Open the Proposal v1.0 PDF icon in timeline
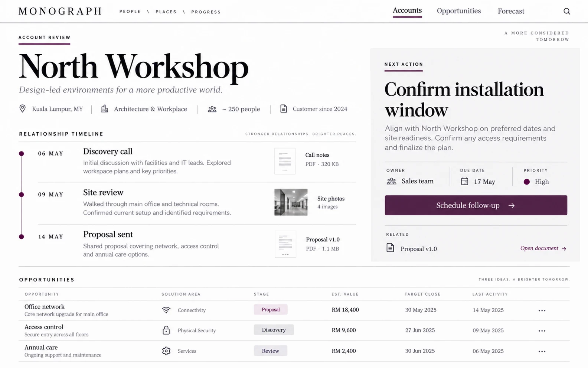The width and height of the screenshot is (588, 368). (x=285, y=244)
